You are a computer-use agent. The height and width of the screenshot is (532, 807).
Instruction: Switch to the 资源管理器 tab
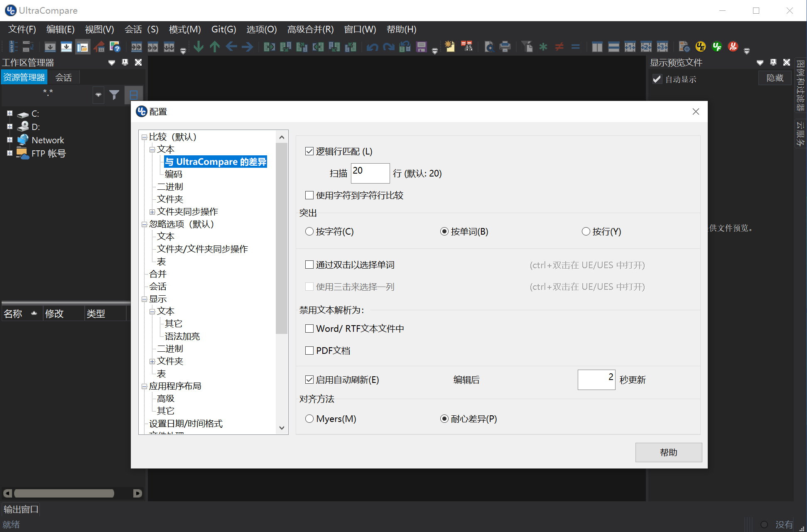pyautogui.click(x=24, y=78)
